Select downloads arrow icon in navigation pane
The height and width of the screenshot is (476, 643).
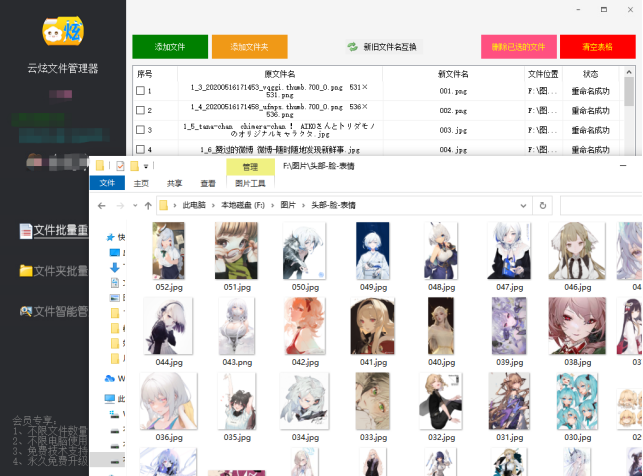[x=115, y=268]
